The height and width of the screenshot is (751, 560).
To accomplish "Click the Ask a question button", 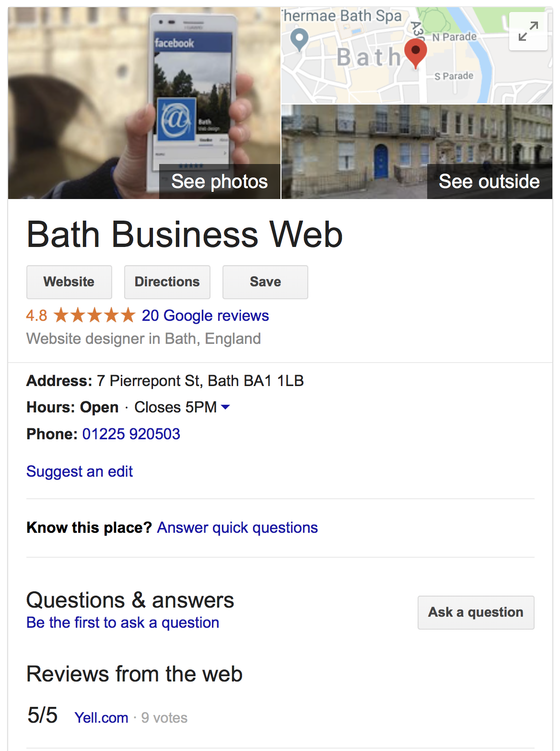I will point(476,612).
